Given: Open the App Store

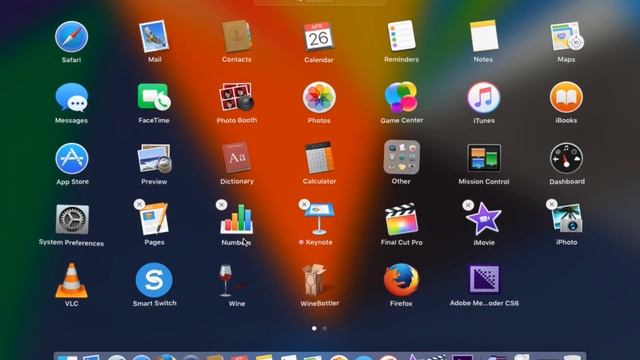Looking at the screenshot, I should point(72,159).
